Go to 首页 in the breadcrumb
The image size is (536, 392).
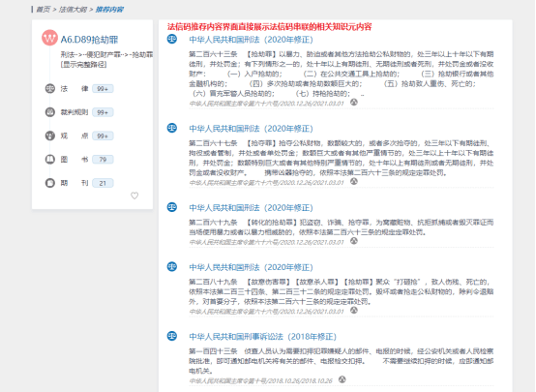[44, 10]
